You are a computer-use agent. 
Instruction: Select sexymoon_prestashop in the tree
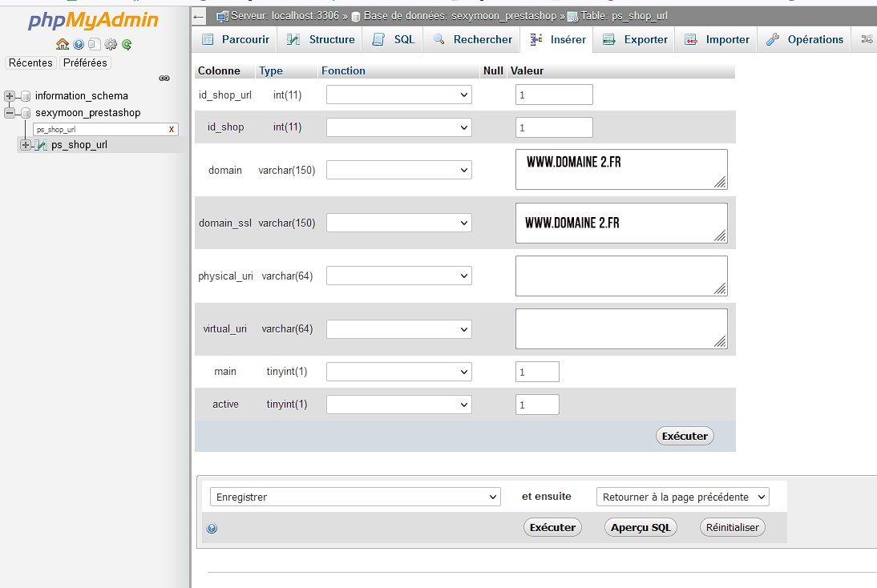[88, 113]
